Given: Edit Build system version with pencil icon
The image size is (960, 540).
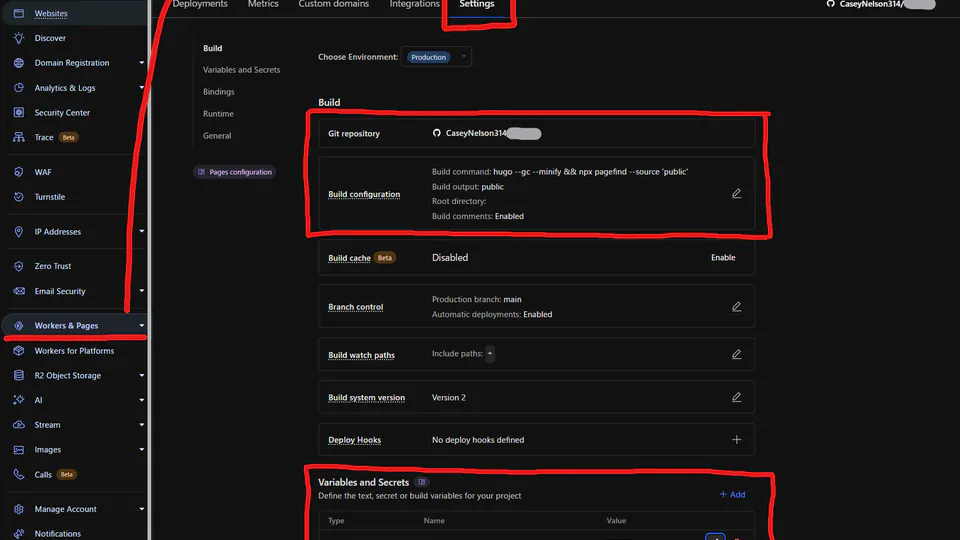Looking at the screenshot, I should click(736, 397).
